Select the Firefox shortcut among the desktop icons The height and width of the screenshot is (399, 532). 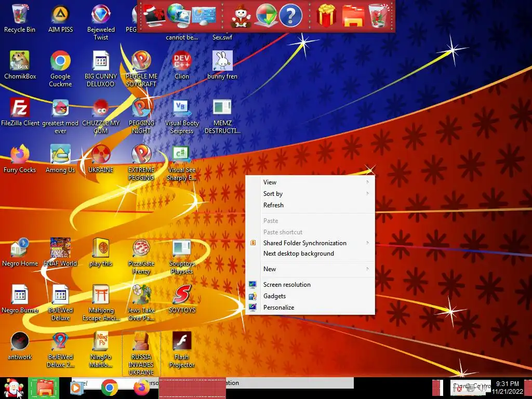(20, 159)
